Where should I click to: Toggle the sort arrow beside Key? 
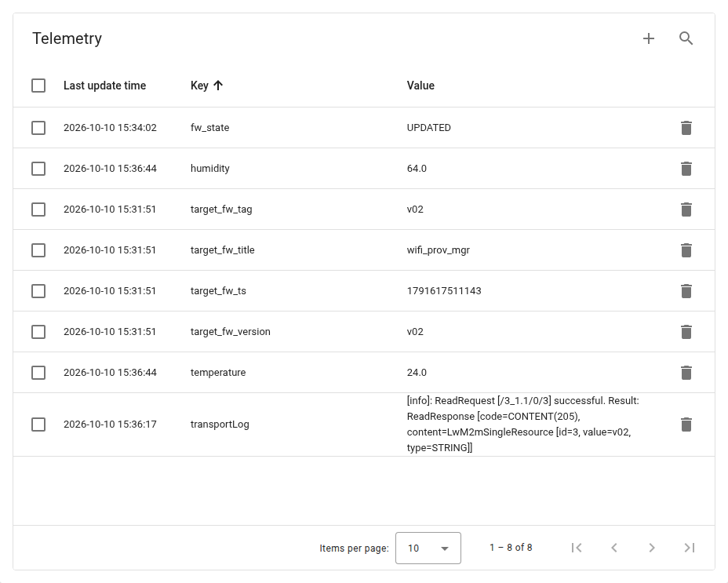[218, 86]
